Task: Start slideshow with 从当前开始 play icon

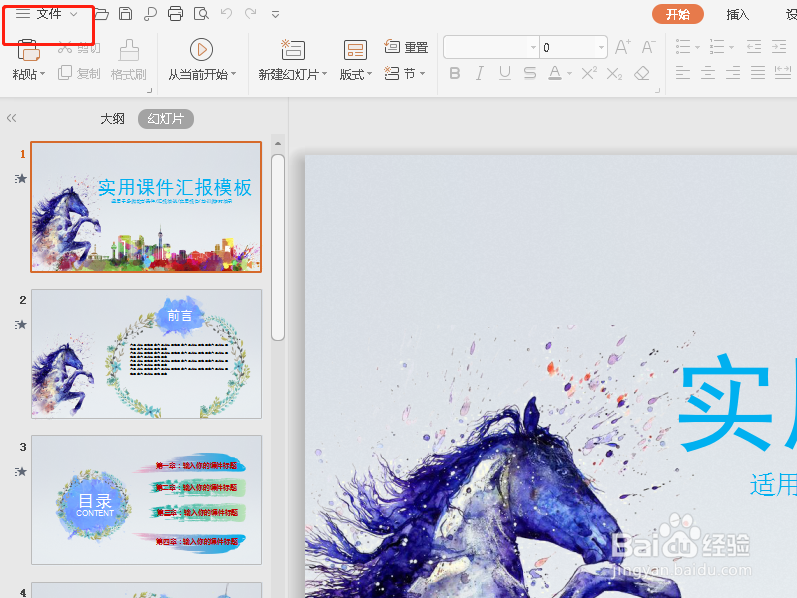Action: pos(201,49)
